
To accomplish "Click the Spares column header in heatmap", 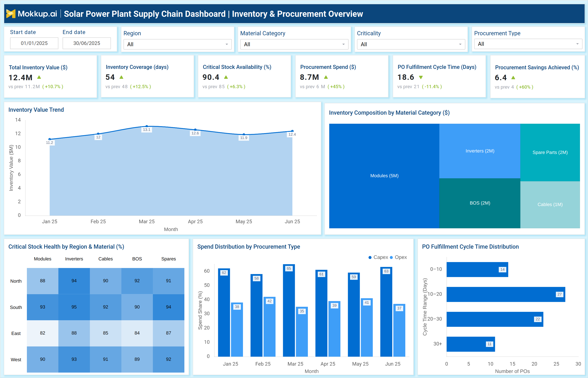I will click(169, 259).
